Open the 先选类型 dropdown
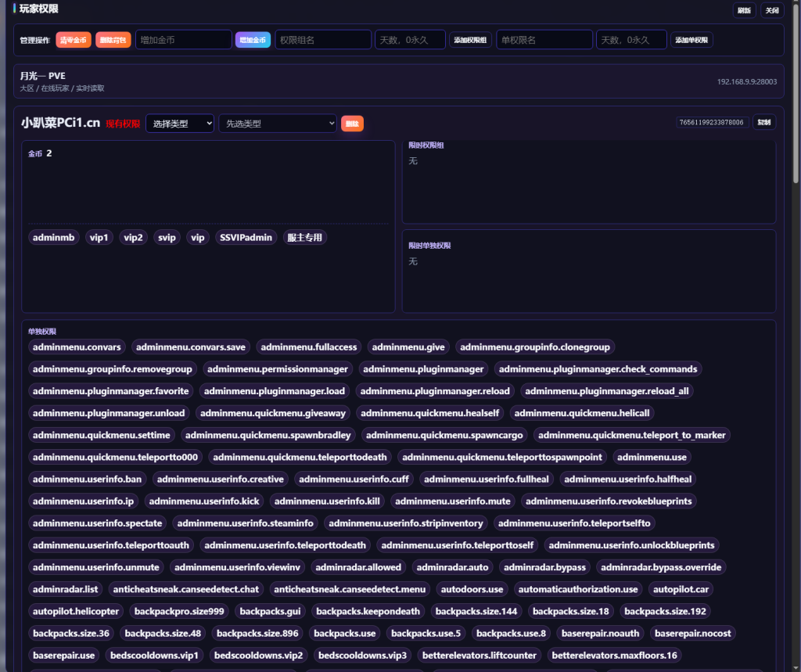The width and height of the screenshot is (801, 672). [x=278, y=124]
